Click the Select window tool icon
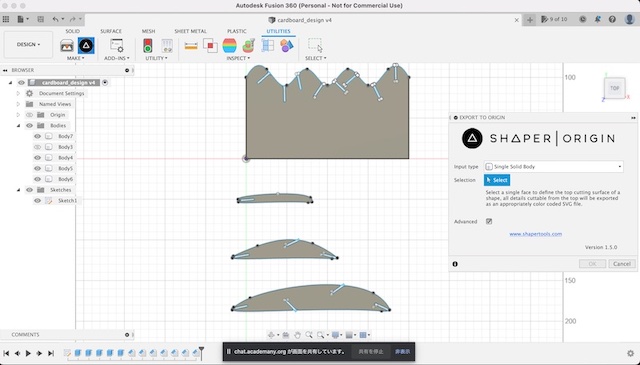 click(315, 45)
